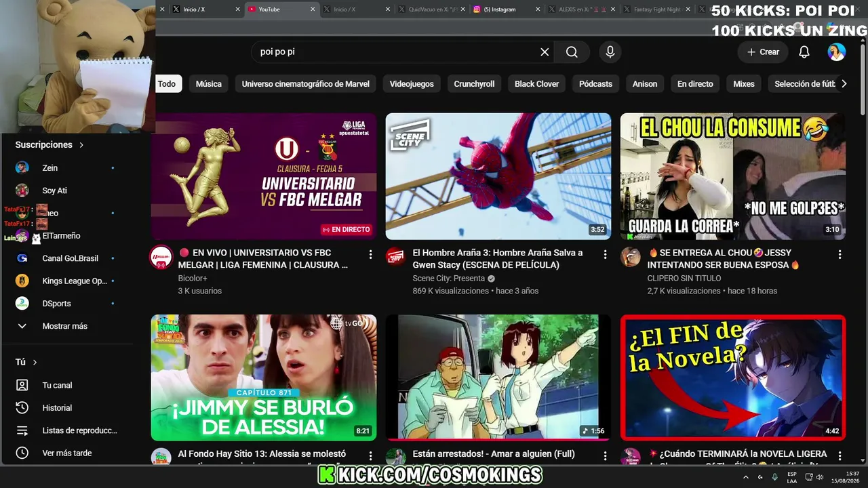
Task: Click the taskbar microphone icon
Action: [x=774, y=477]
